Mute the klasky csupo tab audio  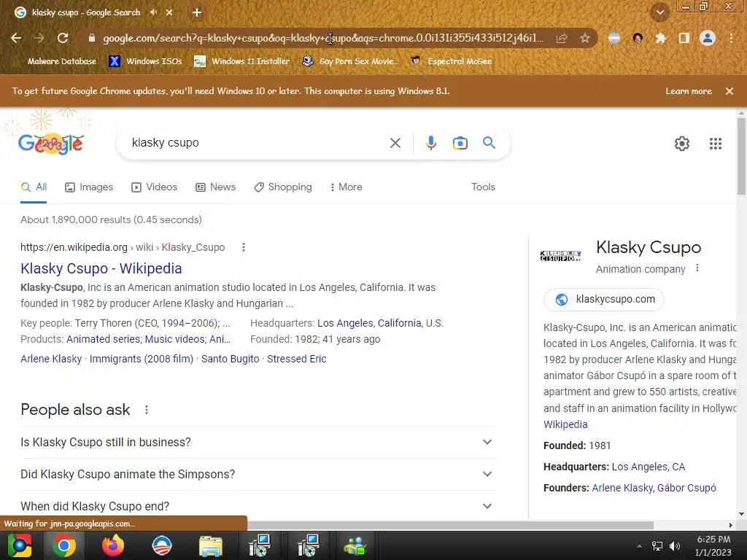pos(153,12)
